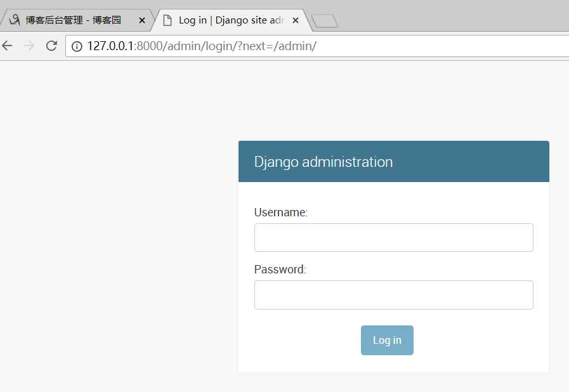Screen dimensions: 569x392
Task: Open the site info icon in the address bar
Action: click(x=77, y=46)
